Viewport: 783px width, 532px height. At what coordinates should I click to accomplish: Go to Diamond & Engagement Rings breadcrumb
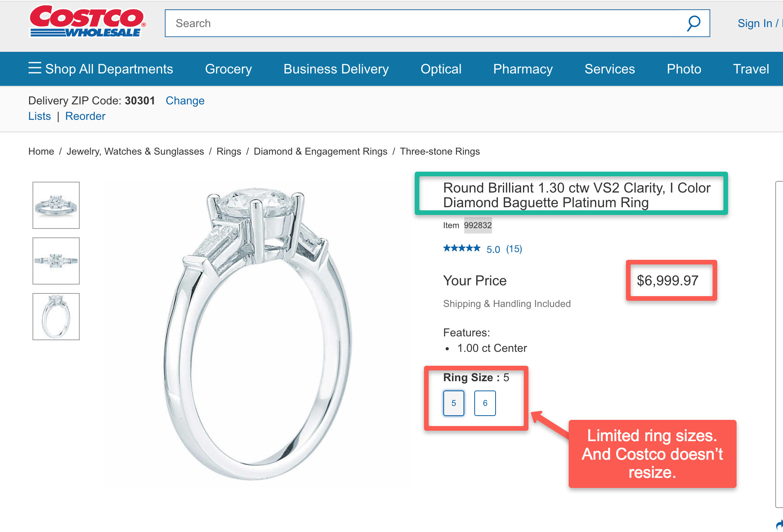(320, 151)
